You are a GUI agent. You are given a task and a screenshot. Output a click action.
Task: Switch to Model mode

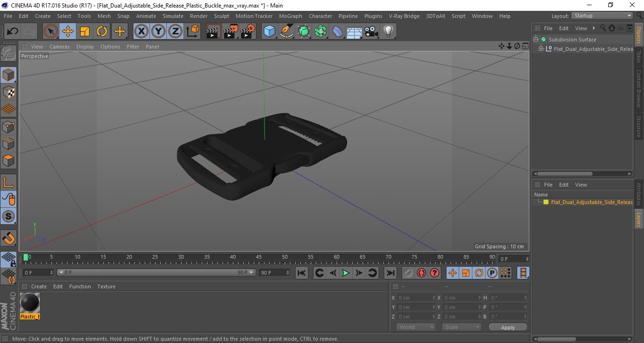tap(8, 75)
